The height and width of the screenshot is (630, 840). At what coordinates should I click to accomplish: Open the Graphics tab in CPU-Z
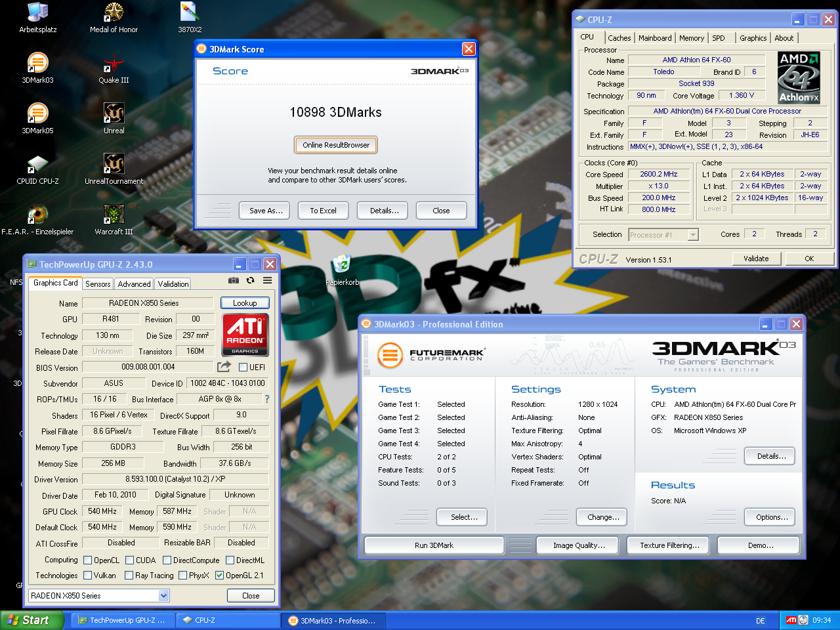pyautogui.click(x=753, y=38)
